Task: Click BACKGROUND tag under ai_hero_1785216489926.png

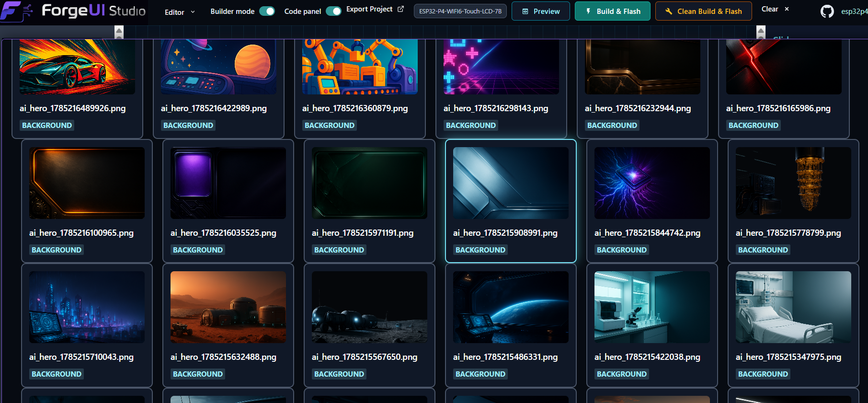Action: click(47, 126)
